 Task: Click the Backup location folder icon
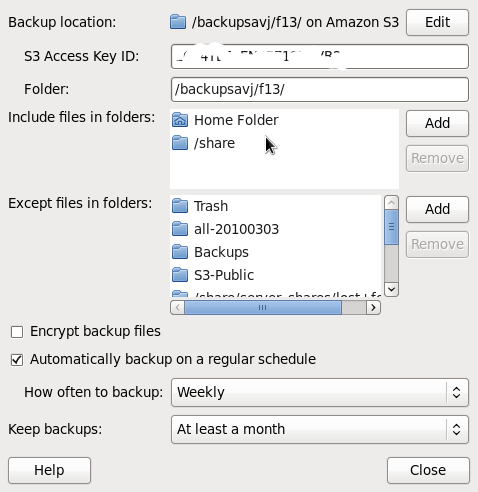point(178,22)
